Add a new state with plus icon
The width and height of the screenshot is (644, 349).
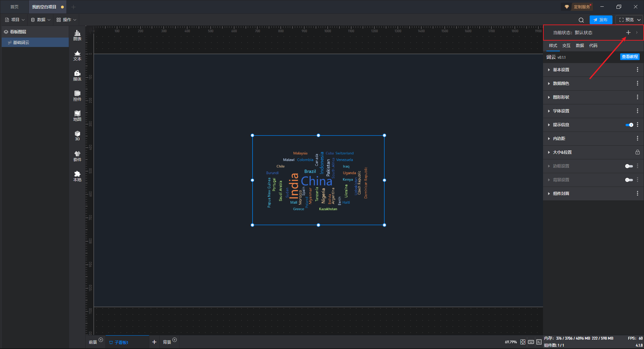(x=628, y=33)
